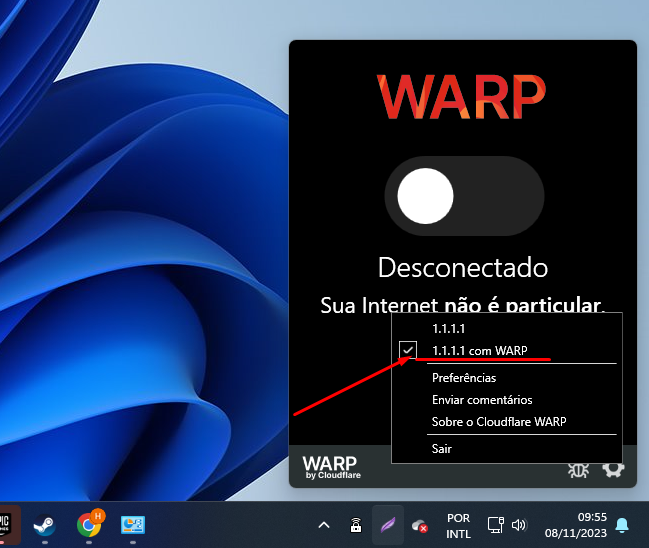Select the 1.1.1.1 mode option

pyautogui.click(x=449, y=328)
